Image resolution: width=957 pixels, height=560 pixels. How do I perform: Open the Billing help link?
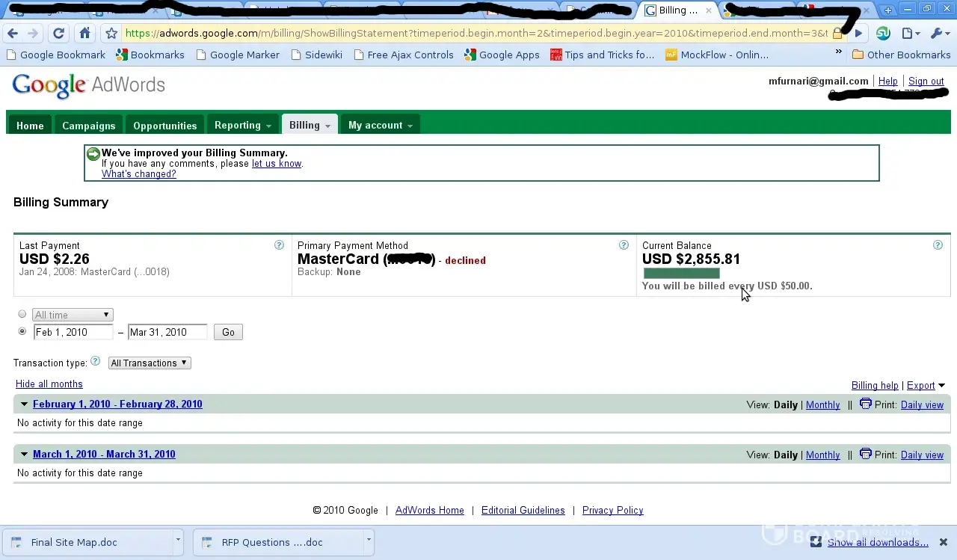tap(875, 385)
